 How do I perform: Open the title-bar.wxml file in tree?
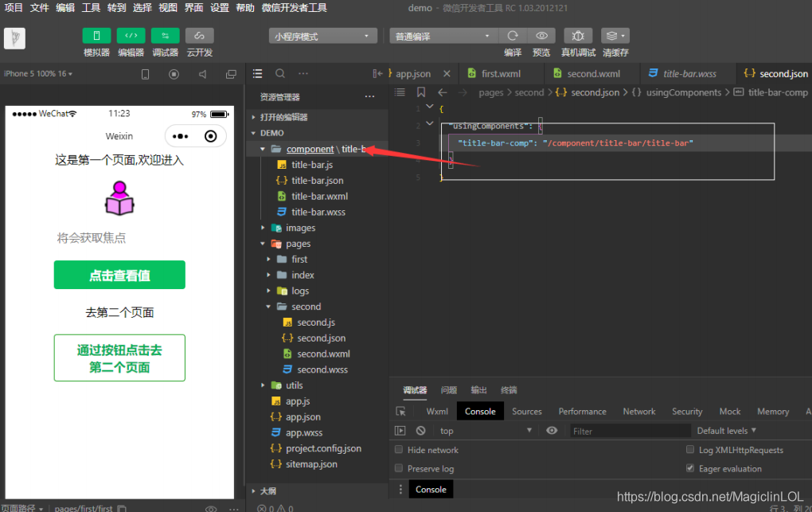(x=318, y=196)
